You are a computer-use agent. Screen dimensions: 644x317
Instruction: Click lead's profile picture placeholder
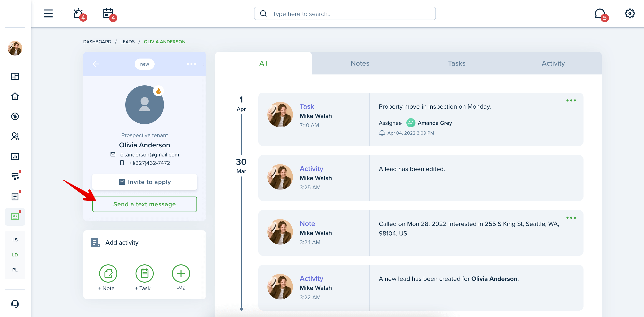(x=144, y=105)
